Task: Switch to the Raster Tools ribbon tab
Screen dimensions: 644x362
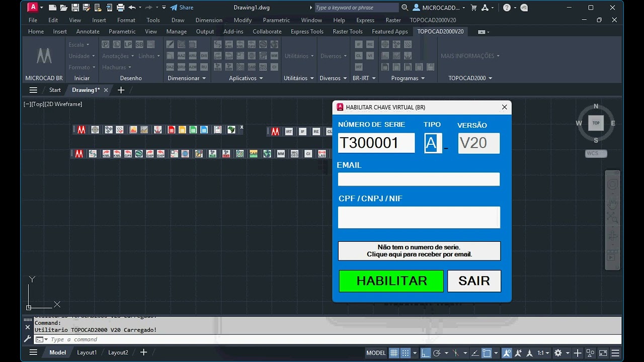Action: pyautogui.click(x=348, y=32)
